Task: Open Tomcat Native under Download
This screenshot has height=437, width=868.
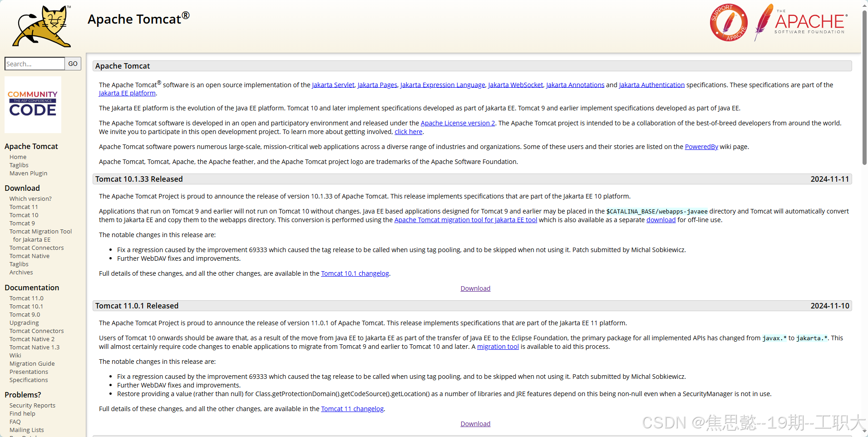Action: tap(30, 256)
